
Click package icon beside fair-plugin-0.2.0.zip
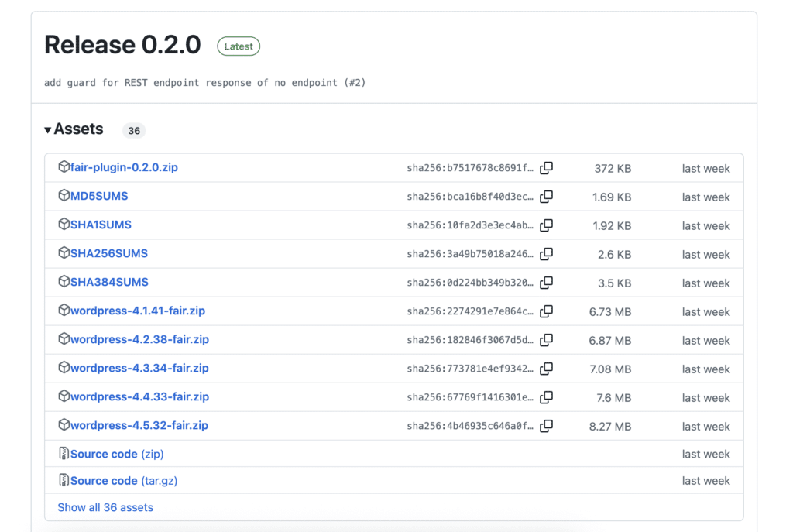tap(64, 166)
